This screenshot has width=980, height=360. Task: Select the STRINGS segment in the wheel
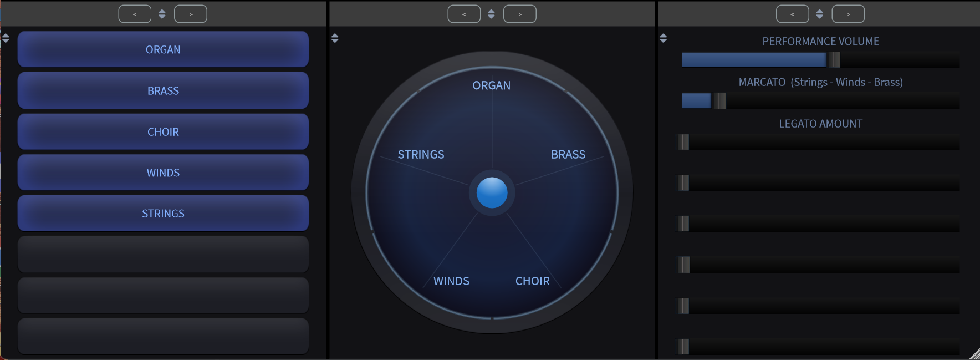click(x=421, y=155)
